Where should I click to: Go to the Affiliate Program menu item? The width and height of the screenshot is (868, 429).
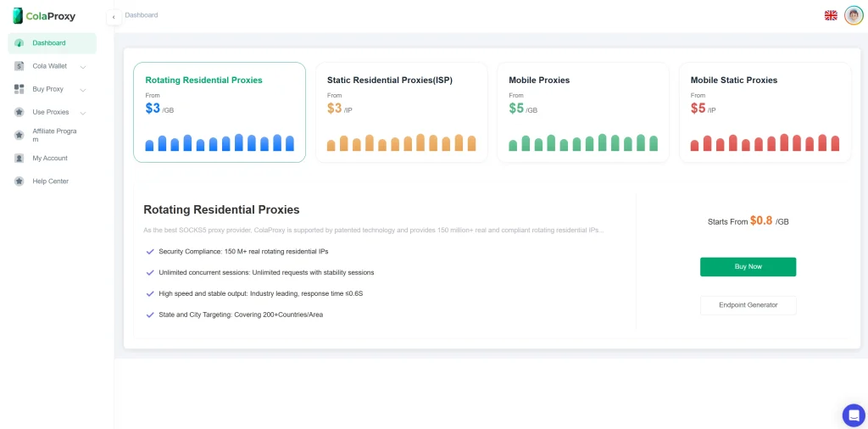[52, 135]
